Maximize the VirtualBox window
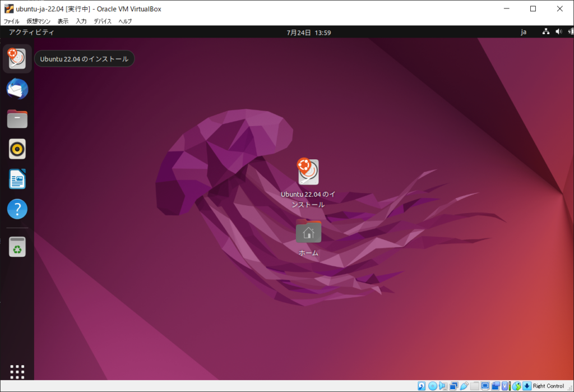574x392 pixels. click(533, 9)
